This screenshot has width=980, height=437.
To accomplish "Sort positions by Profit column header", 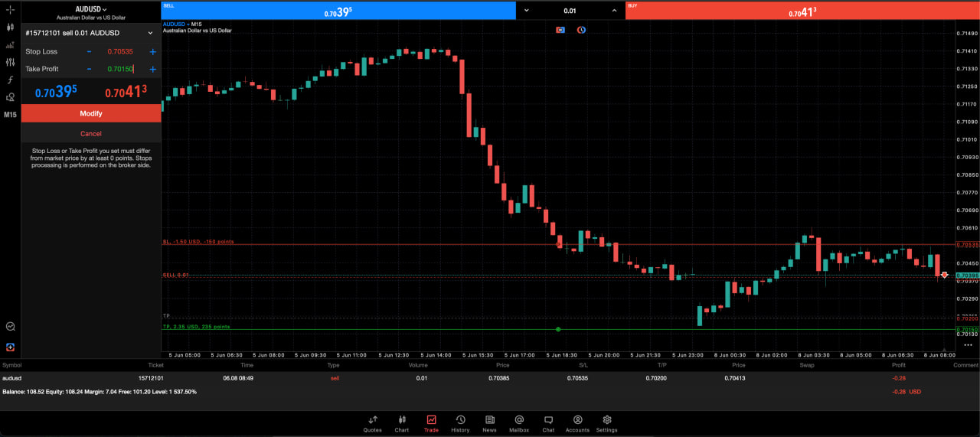I will pos(897,365).
